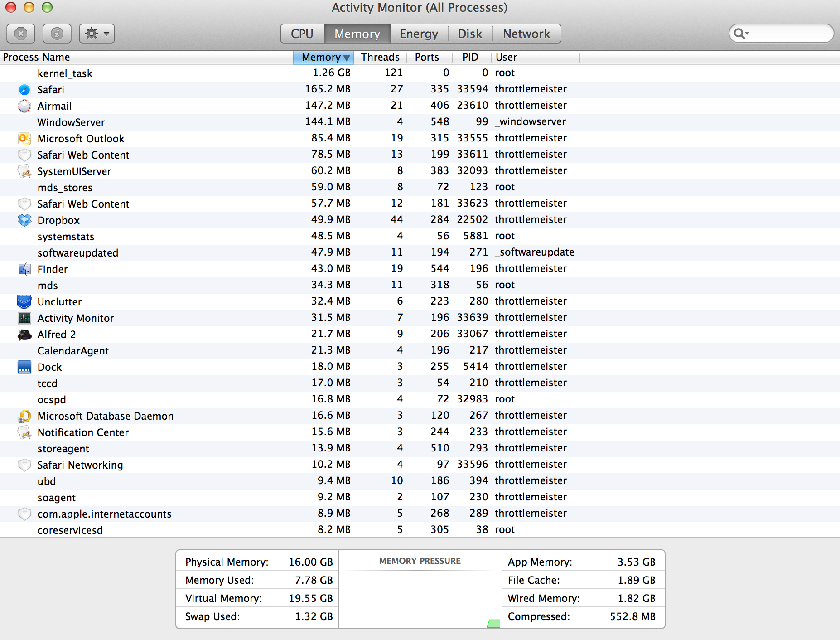This screenshot has height=640, width=840.
Task: Open the Inspect Process info button
Action: (57, 34)
